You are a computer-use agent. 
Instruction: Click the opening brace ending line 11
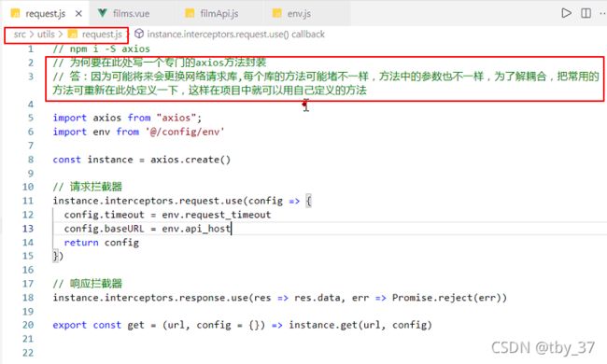(308, 202)
